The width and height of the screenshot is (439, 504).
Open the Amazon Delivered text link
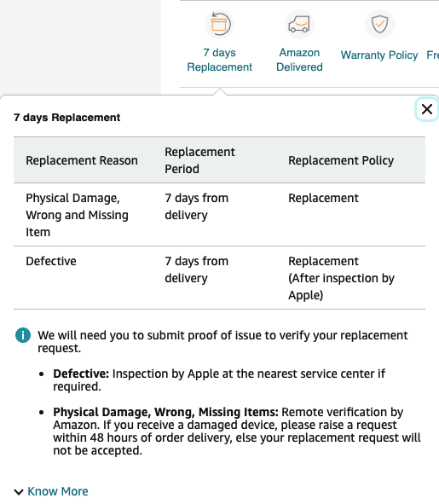point(299,60)
